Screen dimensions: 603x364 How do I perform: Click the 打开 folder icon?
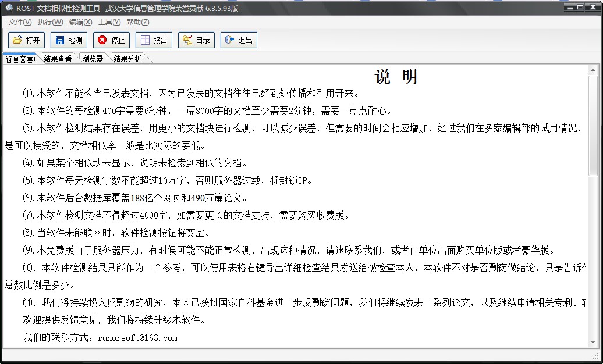point(17,40)
